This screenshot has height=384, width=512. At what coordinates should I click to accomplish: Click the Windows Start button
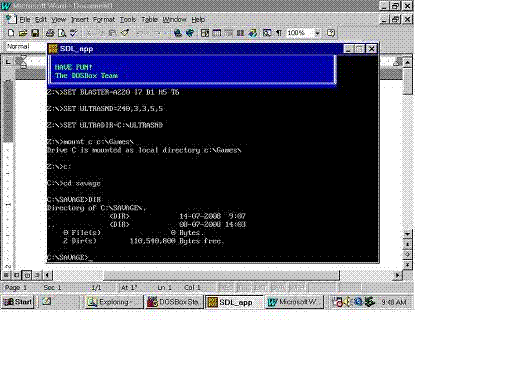[x=18, y=302]
